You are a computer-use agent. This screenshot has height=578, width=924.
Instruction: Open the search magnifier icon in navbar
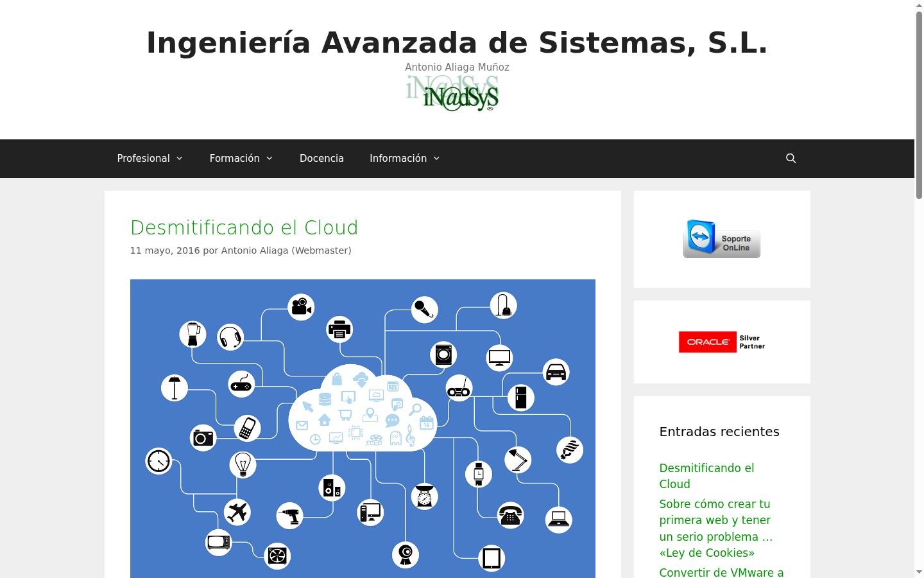[x=791, y=159]
